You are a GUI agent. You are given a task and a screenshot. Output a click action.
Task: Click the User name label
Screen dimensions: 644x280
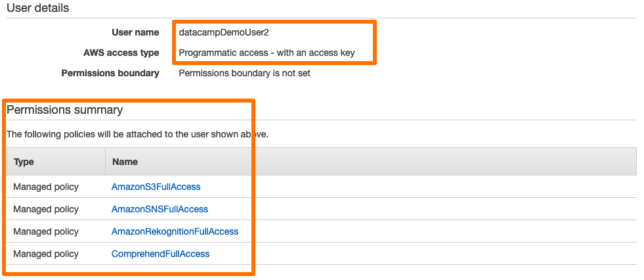click(135, 32)
